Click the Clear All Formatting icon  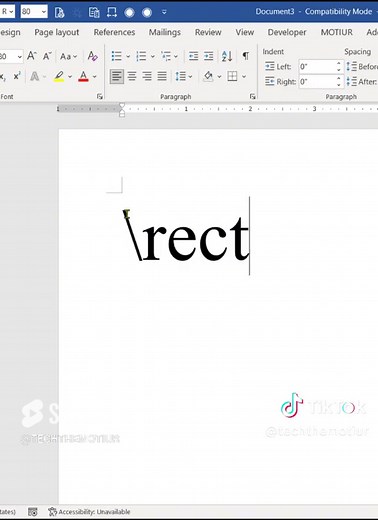coord(92,56)
